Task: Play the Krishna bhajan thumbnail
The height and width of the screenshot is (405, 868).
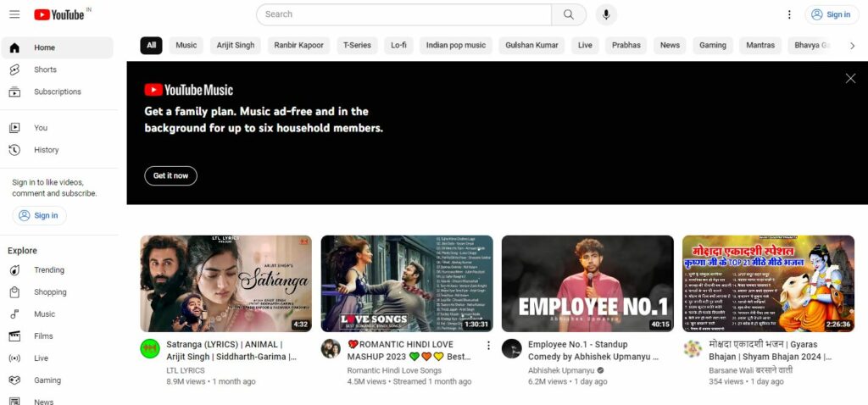Action: click(x=768, y=284)
